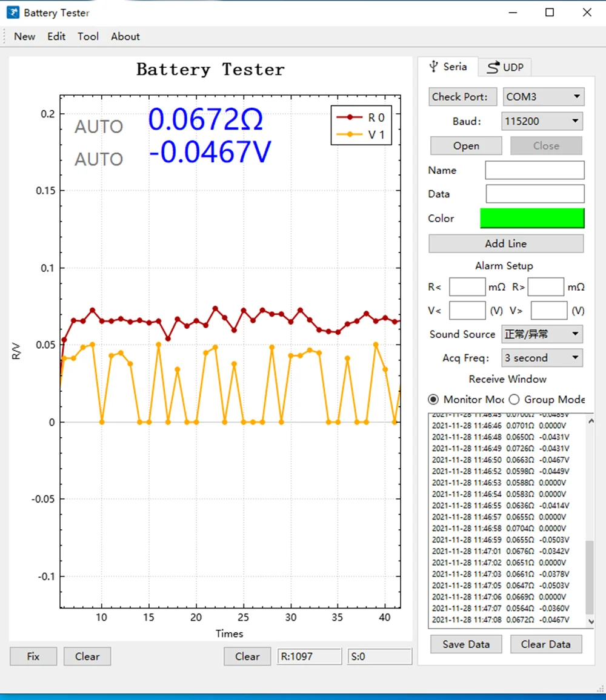Click the USB icon on the Seria tab
The width and height of the screenshot is (606, 700).
433,67
